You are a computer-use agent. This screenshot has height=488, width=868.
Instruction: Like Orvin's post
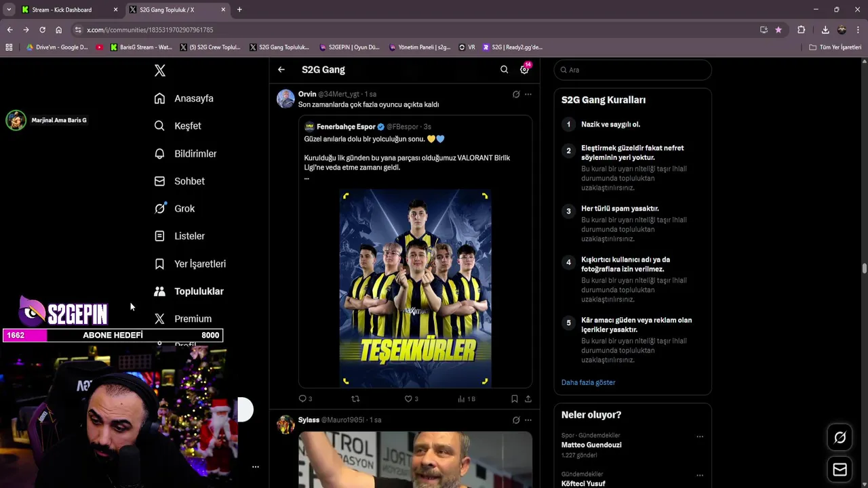pyautogui.click(x=411, y=399)
